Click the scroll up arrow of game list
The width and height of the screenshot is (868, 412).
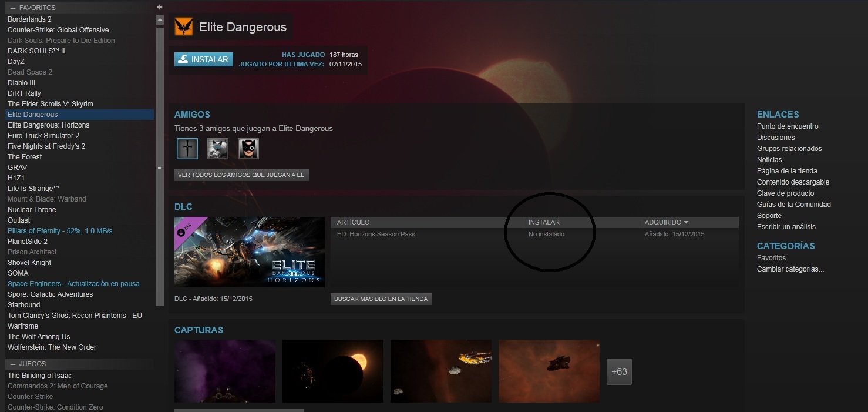tap(160, 19)
